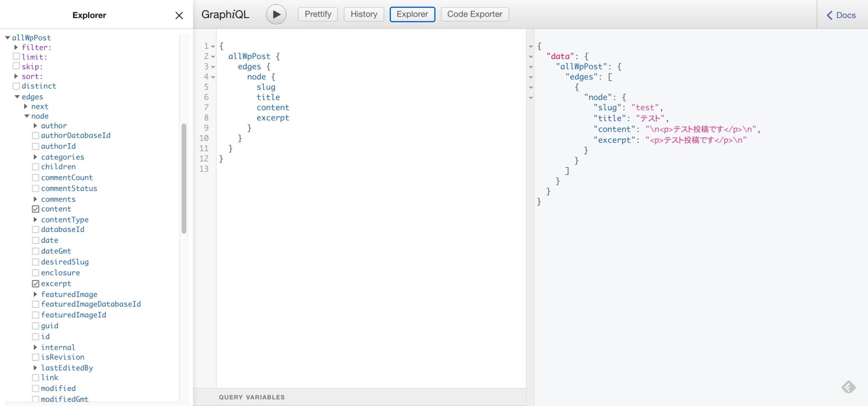Click the Prettify button
The height and width of the screenshot is (406, 868).
click(x=317, y=14)
